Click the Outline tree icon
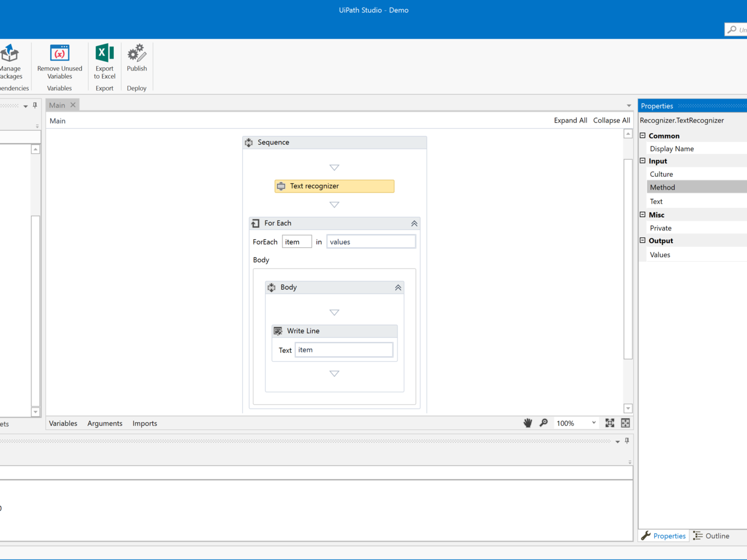 pyautogui.click(x=698, y=535)
